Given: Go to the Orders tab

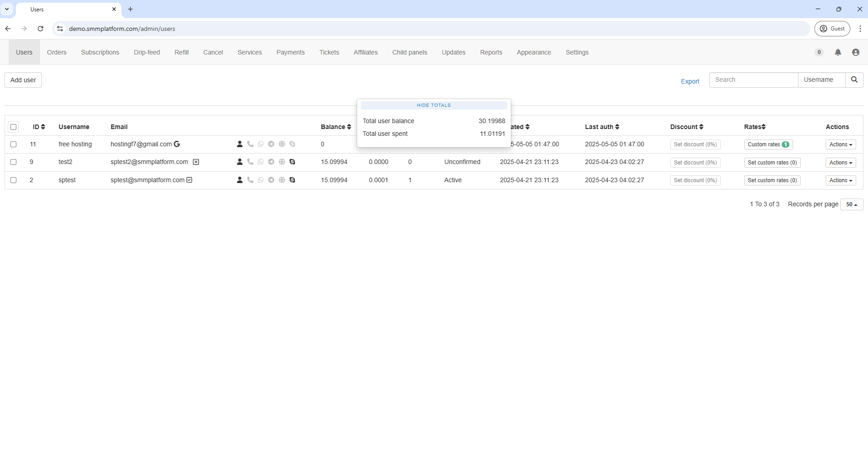Looking at the screenshot, I should [x=57, y=52].
